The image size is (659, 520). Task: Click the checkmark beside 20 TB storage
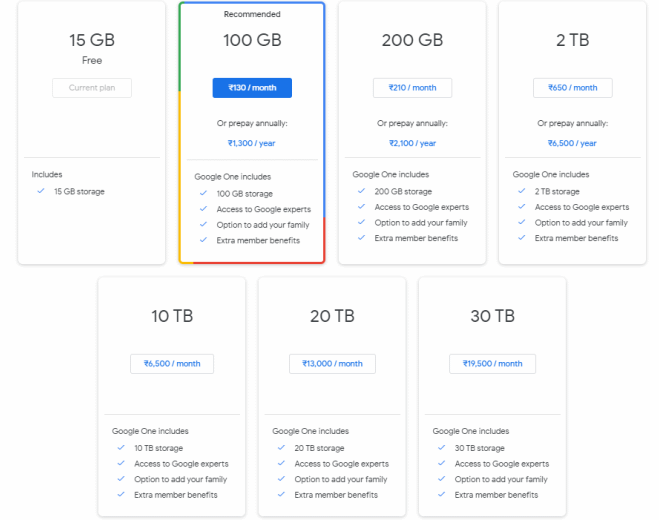tap(281, 448)
